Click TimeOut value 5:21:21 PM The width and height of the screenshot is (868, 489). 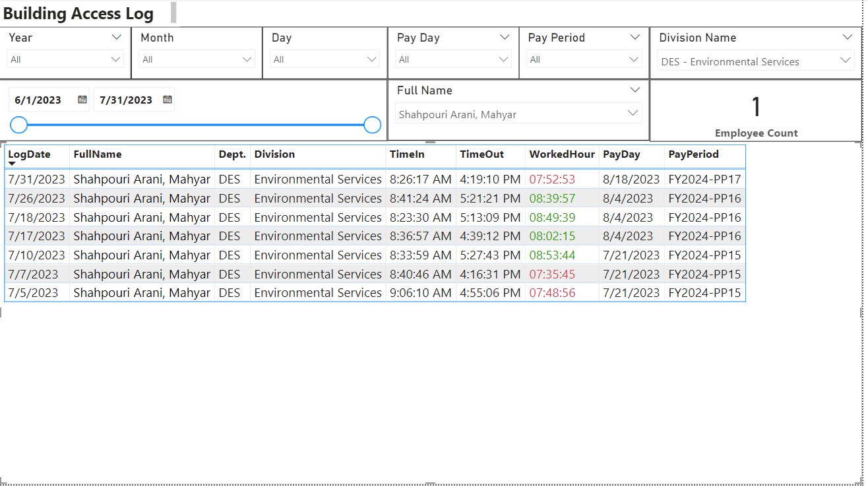tap(490, 198)
